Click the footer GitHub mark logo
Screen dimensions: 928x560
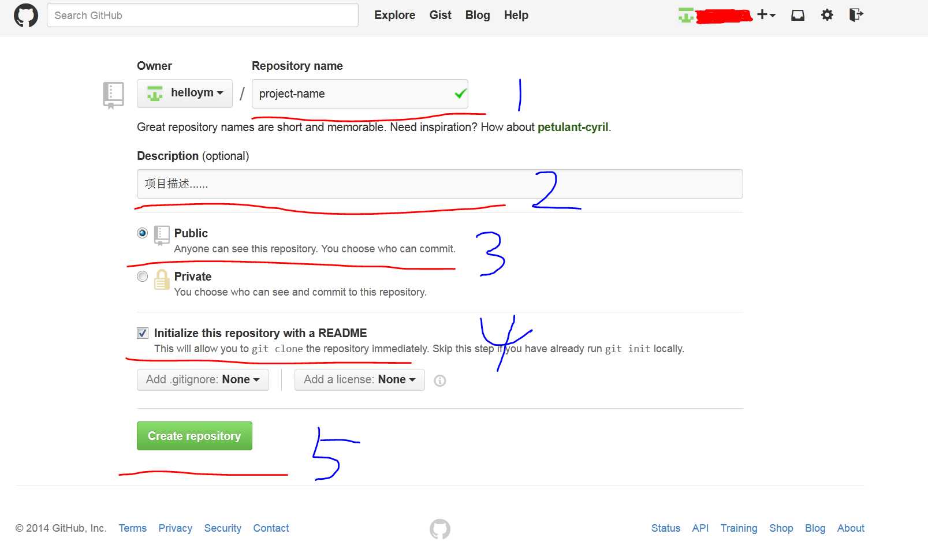[x=440, y=529]
